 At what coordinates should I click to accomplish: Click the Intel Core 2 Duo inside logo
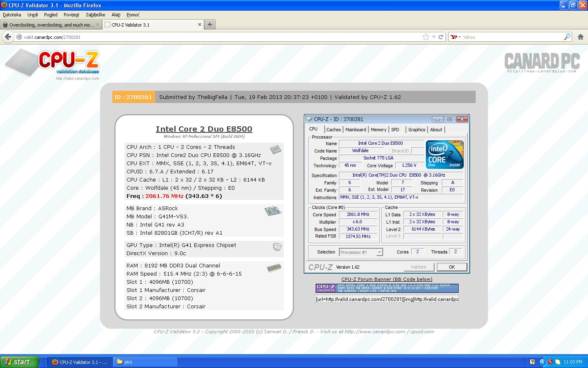click(x=445, y=155)
